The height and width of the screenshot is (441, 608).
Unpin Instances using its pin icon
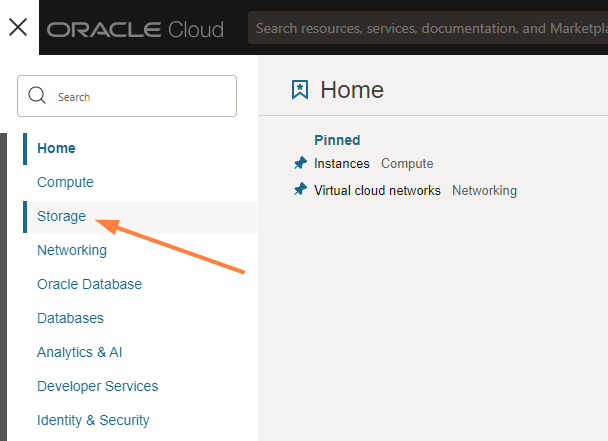point(300,164)
